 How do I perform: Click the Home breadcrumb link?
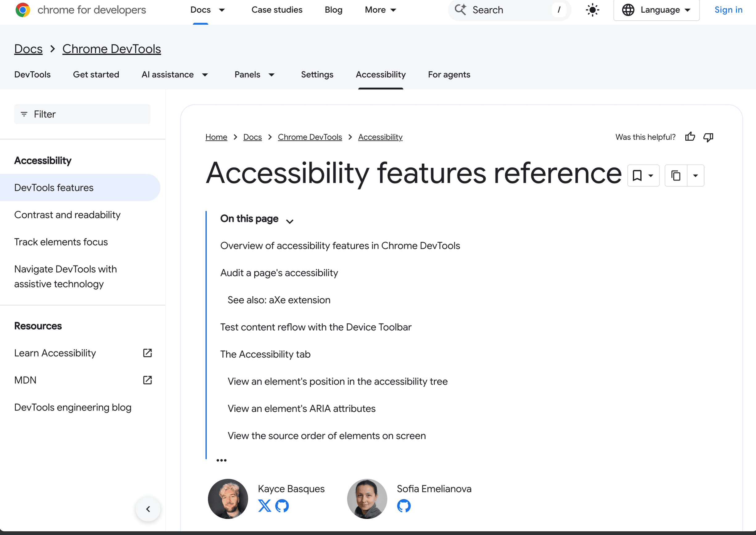click(216, 137)
